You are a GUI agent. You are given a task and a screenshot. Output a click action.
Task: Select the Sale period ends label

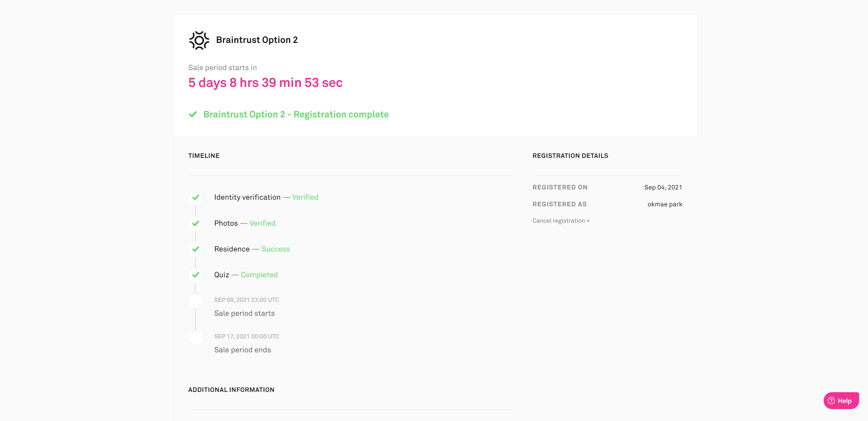(242, 350)
